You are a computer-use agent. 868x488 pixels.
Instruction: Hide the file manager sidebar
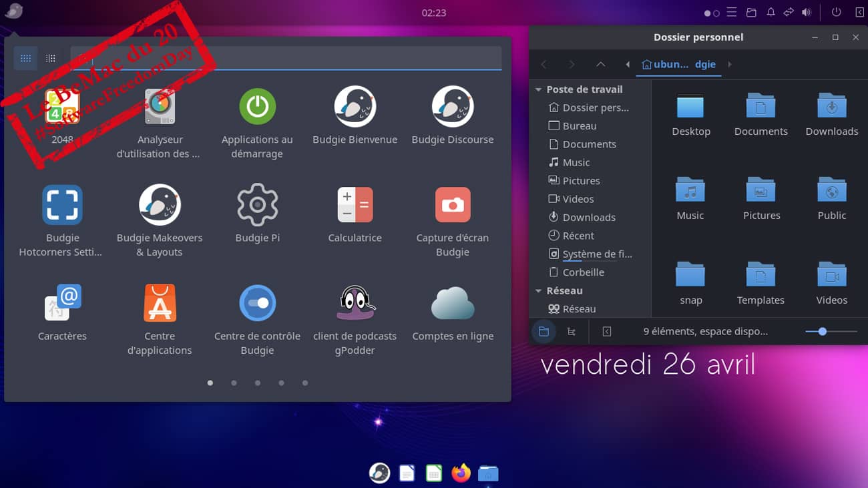pos(606,331)
